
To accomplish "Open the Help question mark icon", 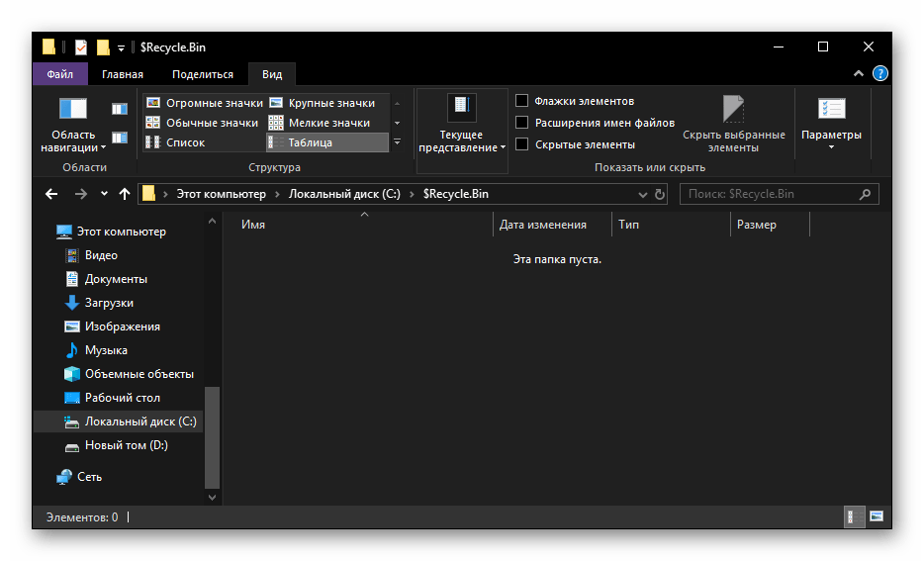I will pos(879,73).
